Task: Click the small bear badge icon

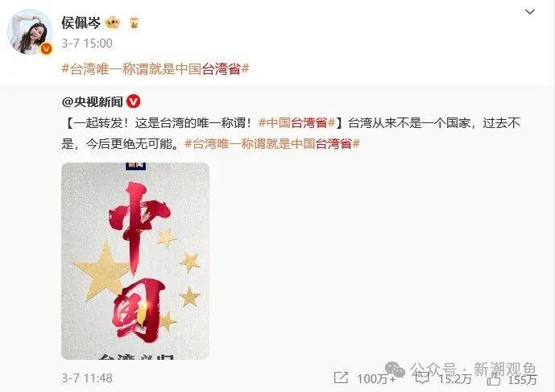Action: coord(135,23)
